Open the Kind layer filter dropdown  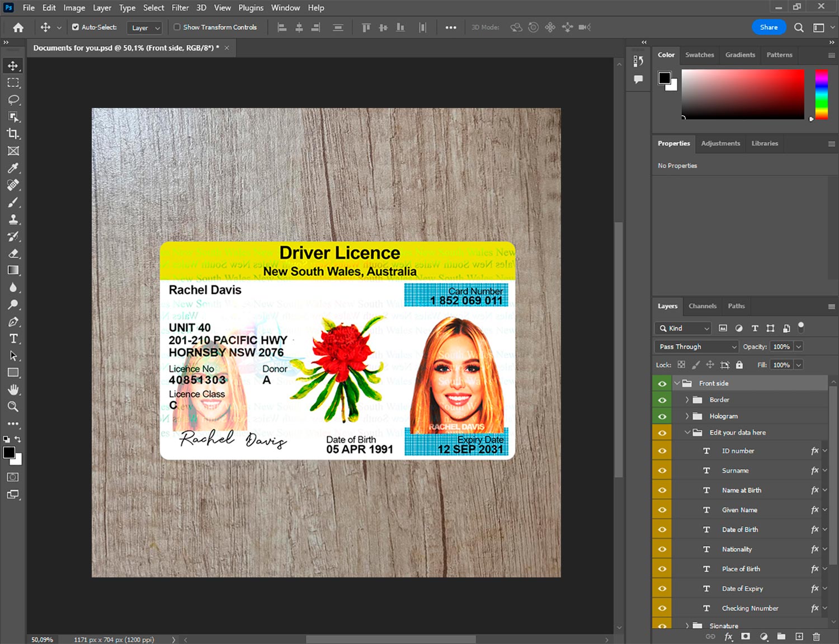click(684, 328)
